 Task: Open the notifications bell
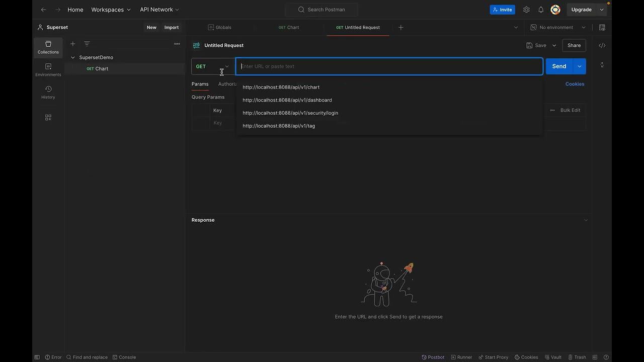[541, 10]
